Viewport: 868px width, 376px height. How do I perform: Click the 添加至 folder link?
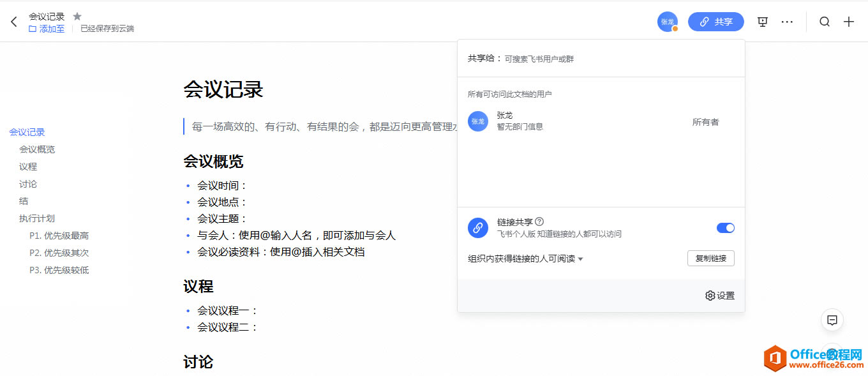point(47,29)
